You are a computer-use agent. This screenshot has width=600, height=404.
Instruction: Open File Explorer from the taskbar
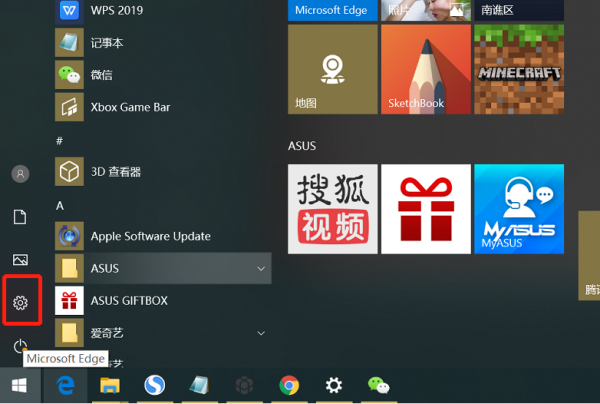tap(110, 385)
